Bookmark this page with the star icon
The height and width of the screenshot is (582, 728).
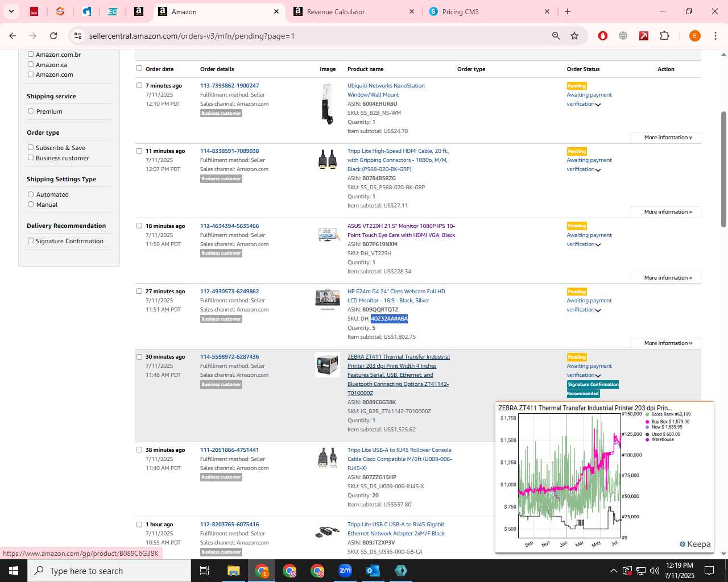tap(574, 36)
